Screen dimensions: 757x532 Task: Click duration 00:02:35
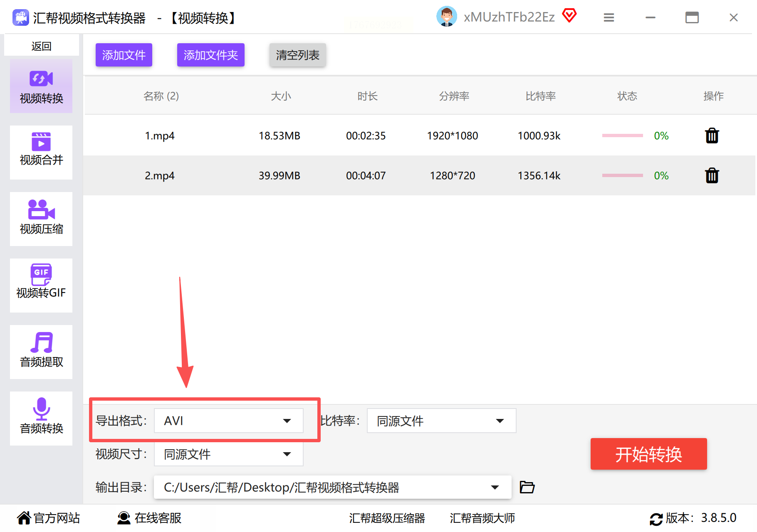click(366, 136)
